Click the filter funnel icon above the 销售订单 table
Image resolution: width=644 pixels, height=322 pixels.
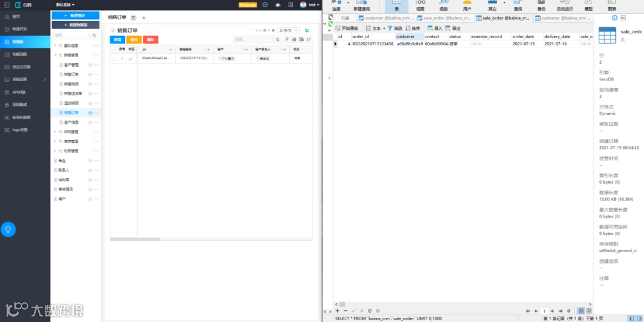pyautogui.click(x=287, y=39)
